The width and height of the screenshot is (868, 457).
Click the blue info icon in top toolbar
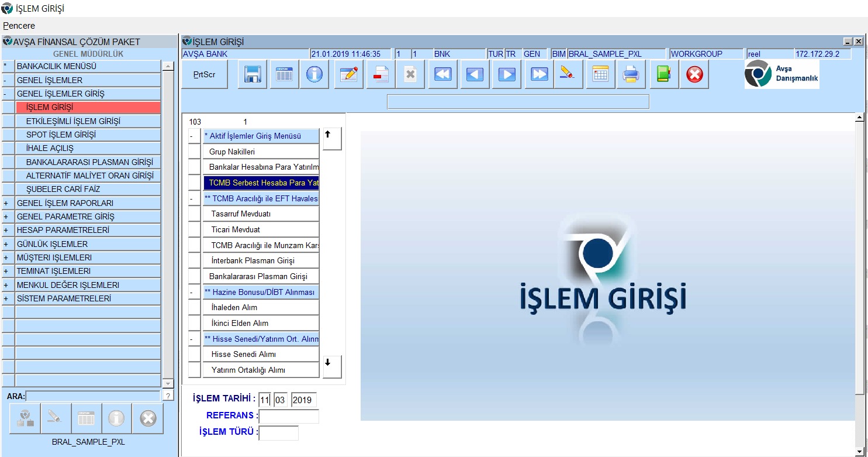pos(314,75)
